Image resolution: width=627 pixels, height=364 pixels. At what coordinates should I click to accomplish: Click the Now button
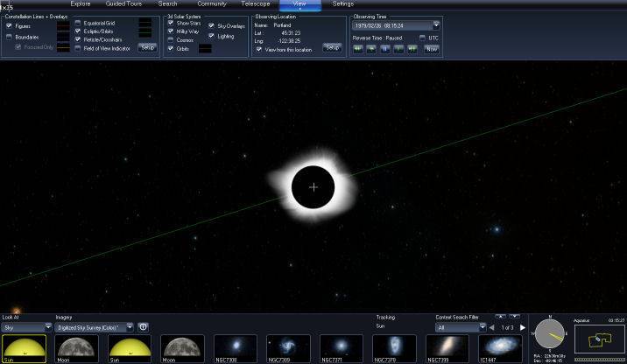coord(431,49)
